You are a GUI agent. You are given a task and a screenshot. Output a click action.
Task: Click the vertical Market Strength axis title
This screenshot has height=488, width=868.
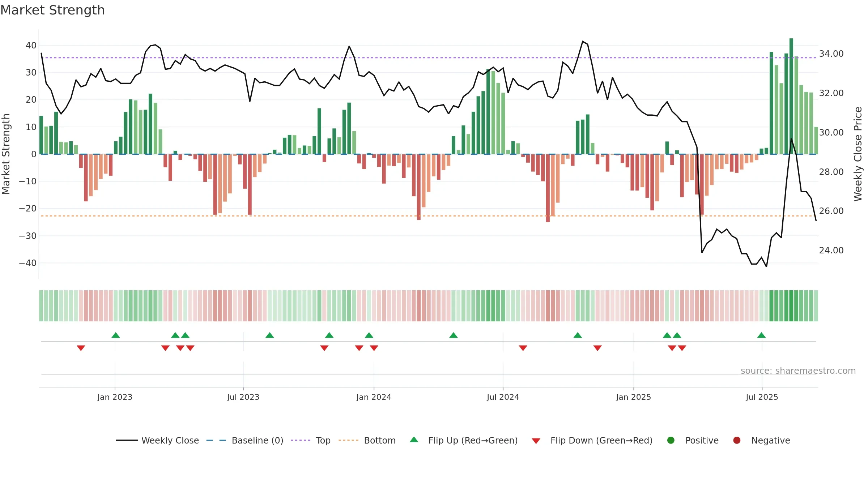6,154
